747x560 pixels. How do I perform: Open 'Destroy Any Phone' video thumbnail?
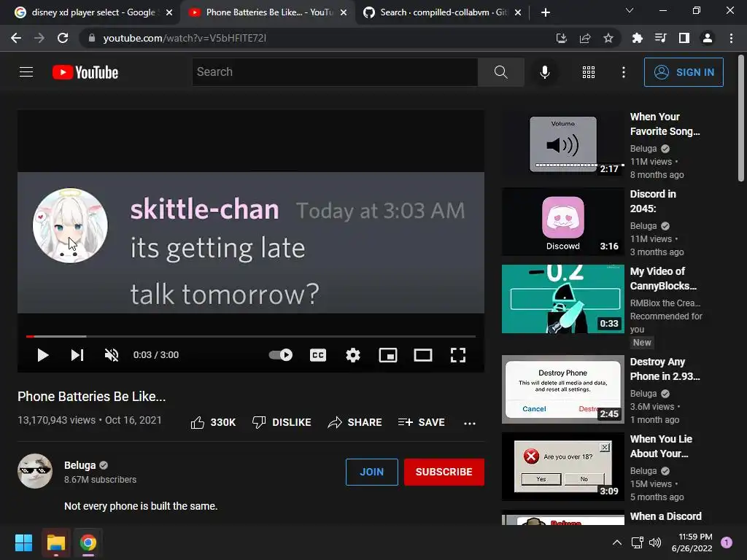563,389
